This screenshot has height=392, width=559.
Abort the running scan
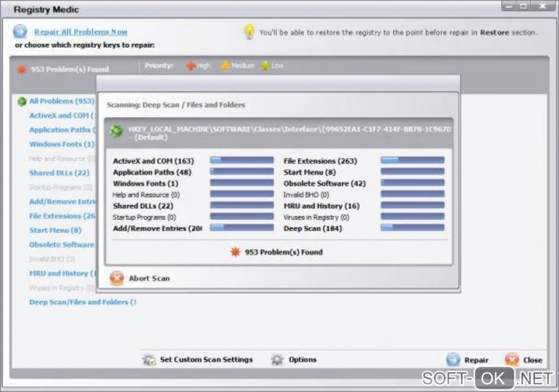(149, 279)
